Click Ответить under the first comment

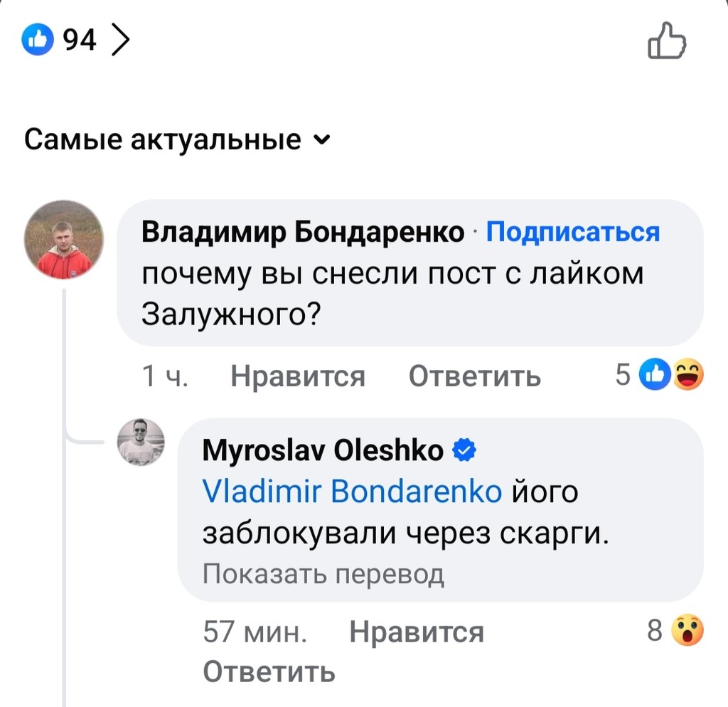point(475,376)
